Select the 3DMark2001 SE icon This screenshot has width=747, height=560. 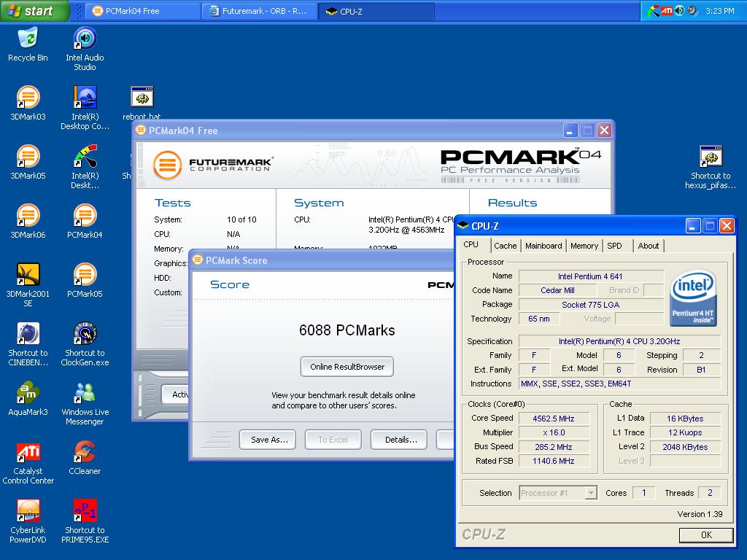coord(28,285)
